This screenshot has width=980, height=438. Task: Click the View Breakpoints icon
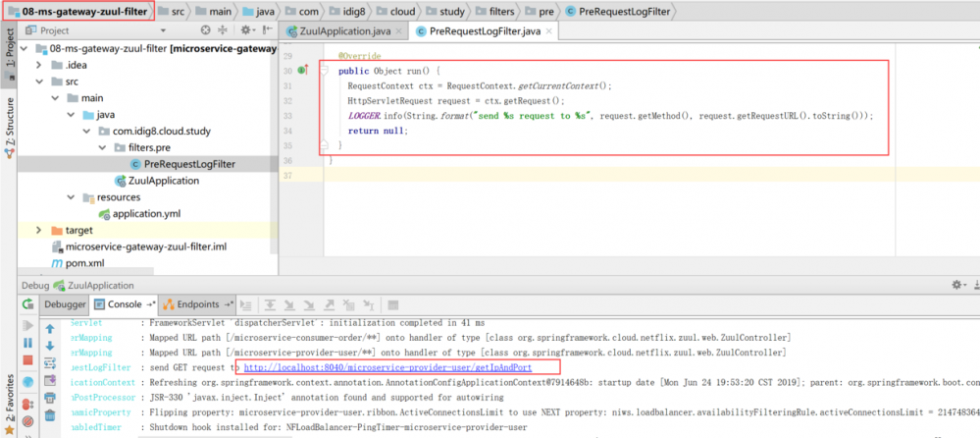27,407
